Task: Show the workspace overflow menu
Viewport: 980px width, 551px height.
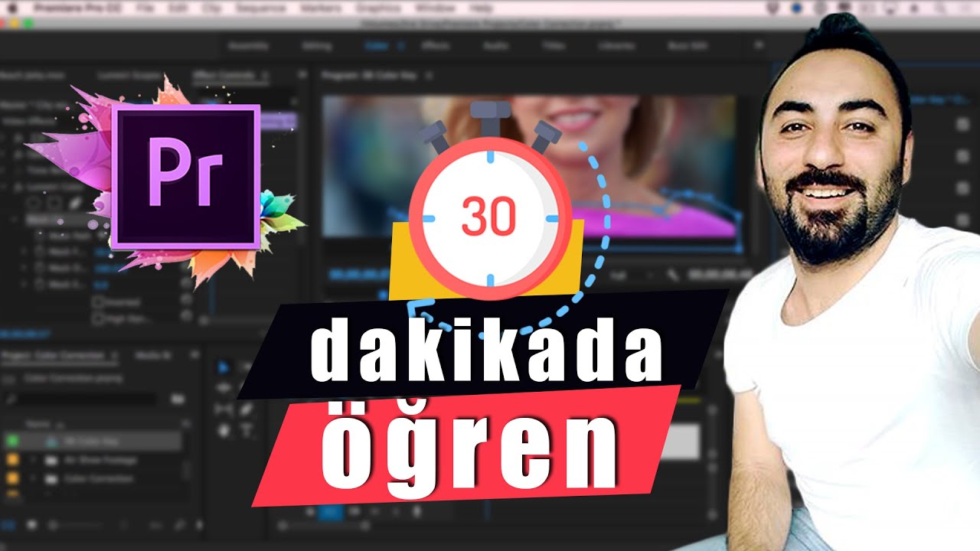Action: (x=759, y=46)
